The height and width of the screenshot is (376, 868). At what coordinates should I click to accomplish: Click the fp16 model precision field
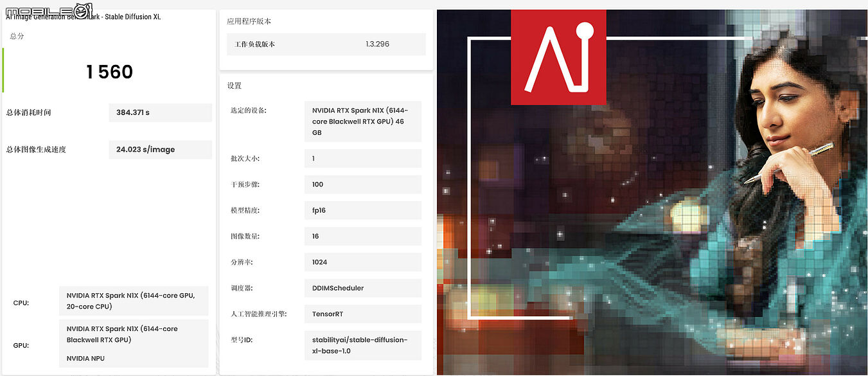pyautogui.click(x=363, y=210)
